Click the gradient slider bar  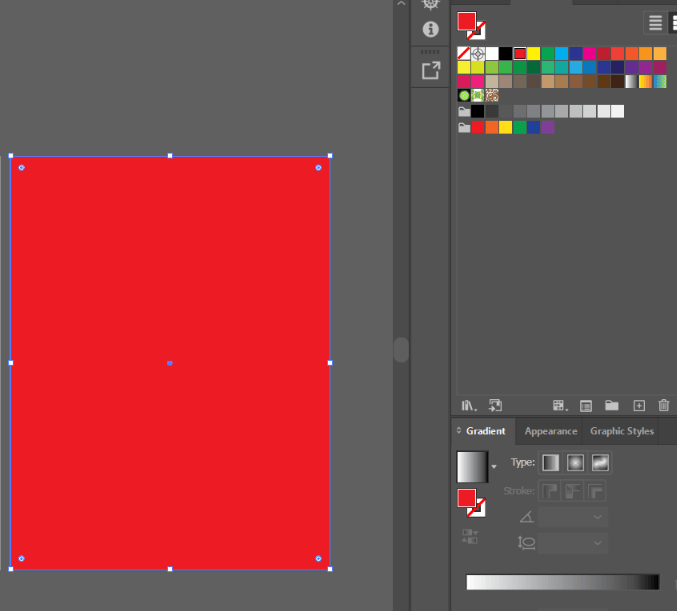(x=563, y=582)
